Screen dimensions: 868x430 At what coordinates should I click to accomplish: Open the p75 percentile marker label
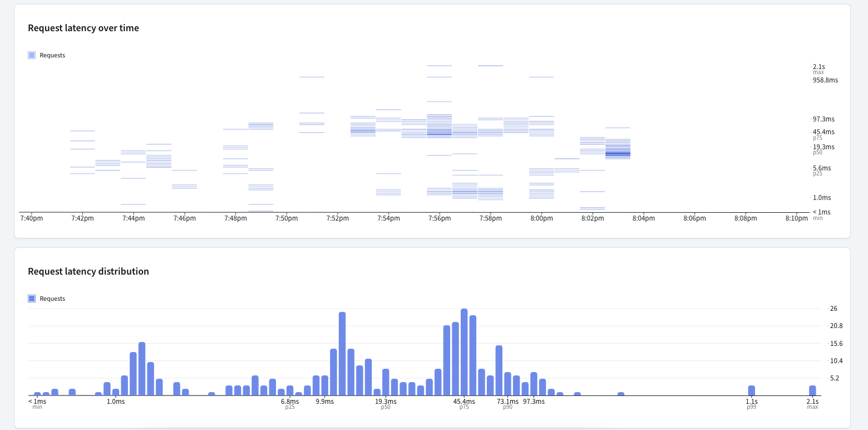coord(817,138)
